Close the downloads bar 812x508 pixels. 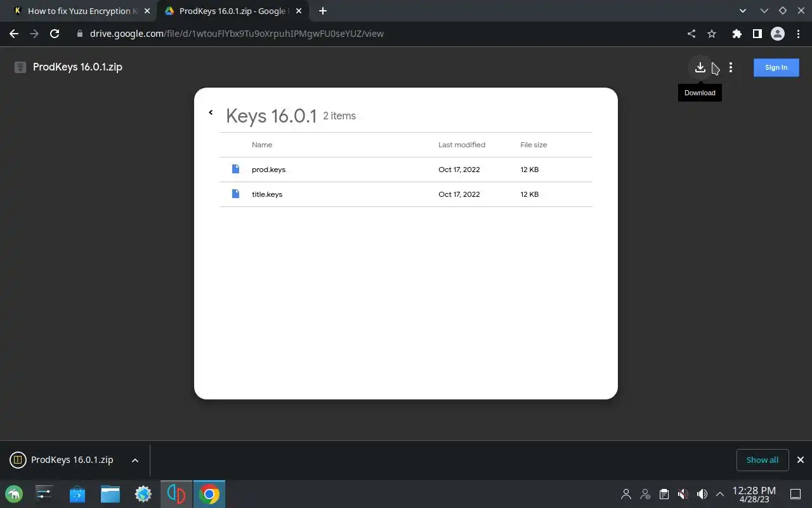801,460
